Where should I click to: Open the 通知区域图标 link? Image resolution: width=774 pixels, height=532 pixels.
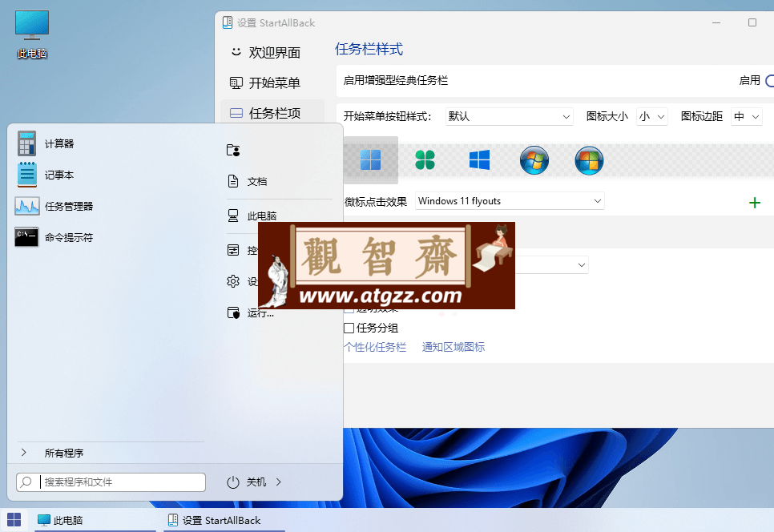[x=454, y=347]
